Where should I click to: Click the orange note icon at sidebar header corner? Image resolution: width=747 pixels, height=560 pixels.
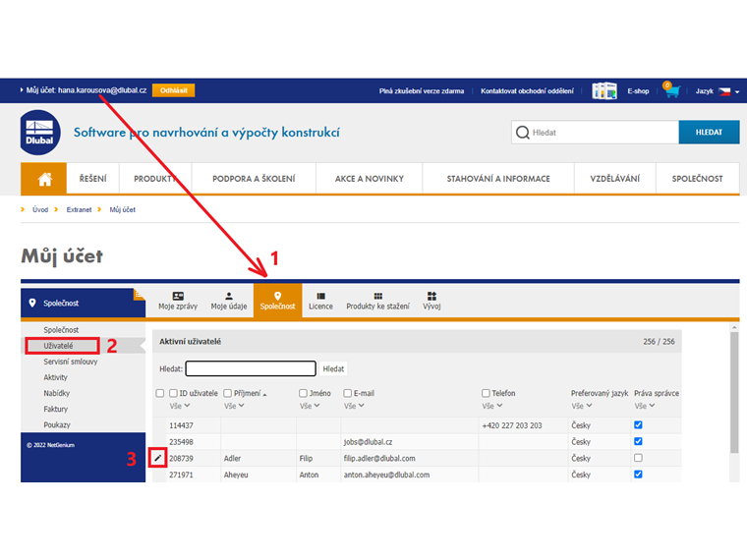click(139, 295)
